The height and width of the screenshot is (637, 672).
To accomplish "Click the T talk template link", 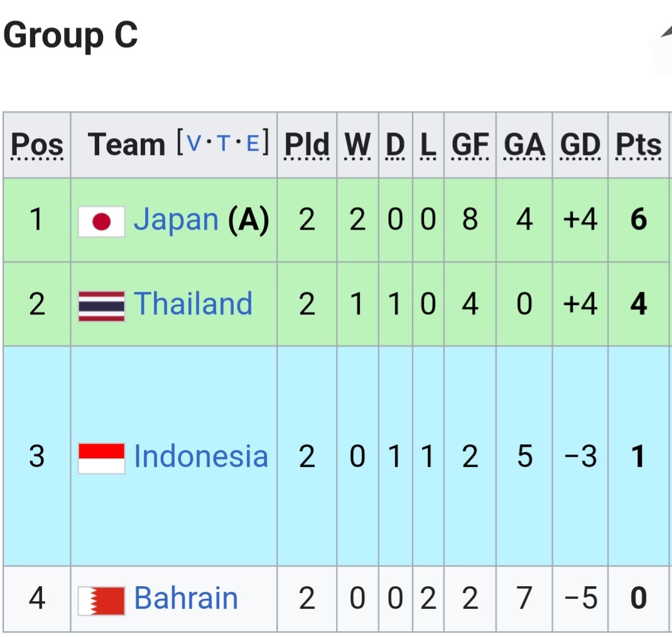I will point(224,144).
